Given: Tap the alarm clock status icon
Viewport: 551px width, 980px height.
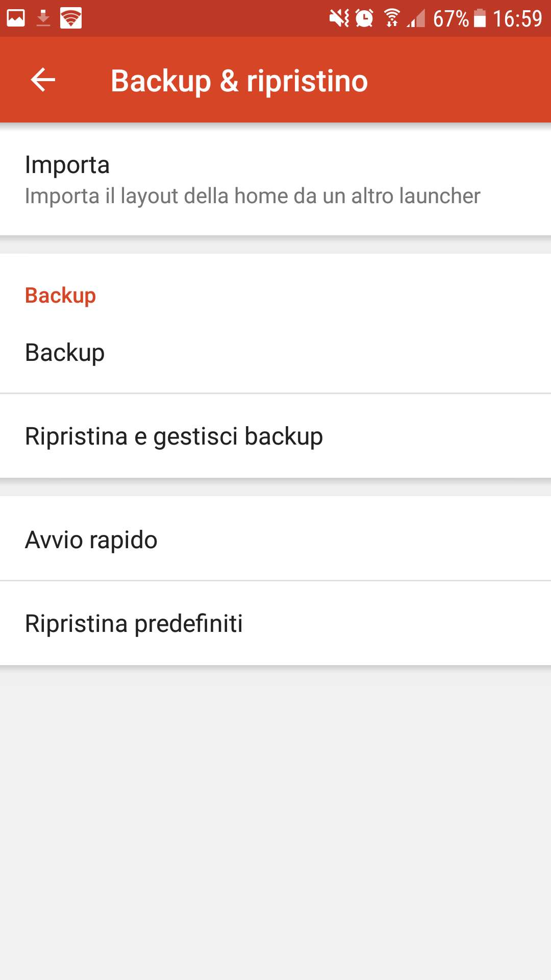Looking at the screenshot, I should pyautogui.click(x=364, y=18).
